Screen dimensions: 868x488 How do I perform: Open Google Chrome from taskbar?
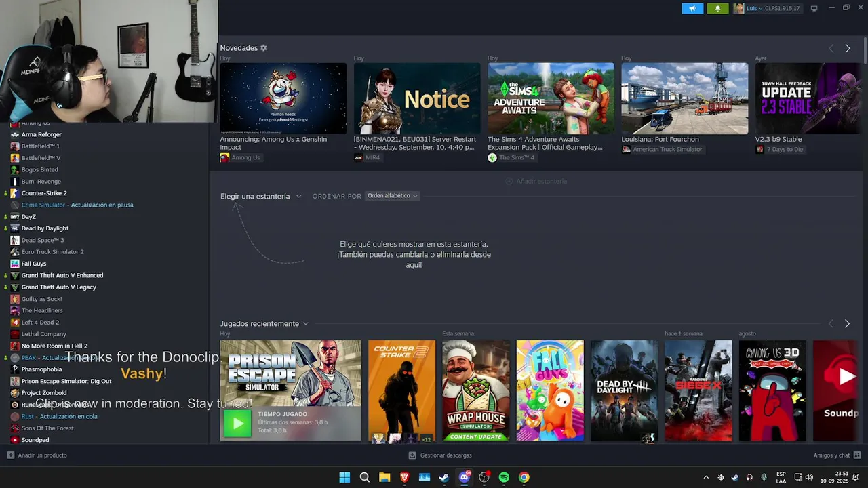pos(524,477)
